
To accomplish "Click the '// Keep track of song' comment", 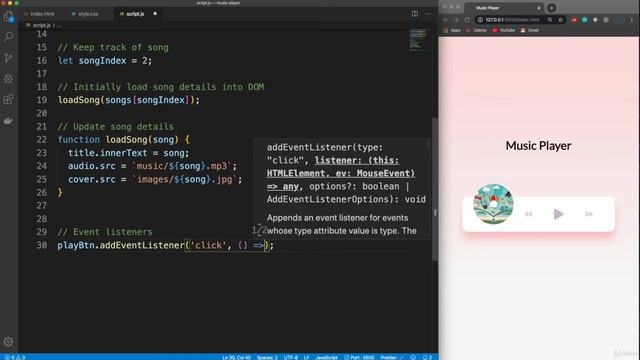I will 113,47.
